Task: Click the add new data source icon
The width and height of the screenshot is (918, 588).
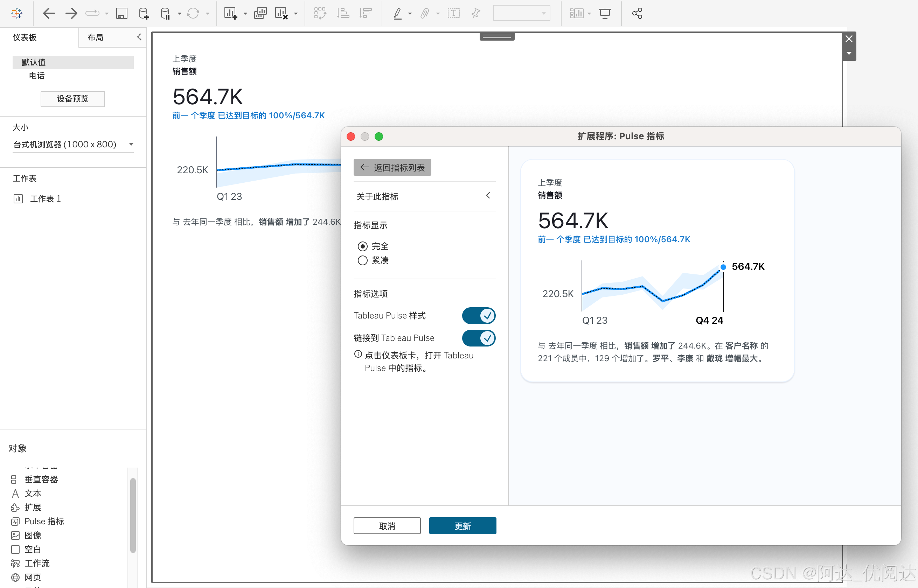Action: click(x=144, y=14)
